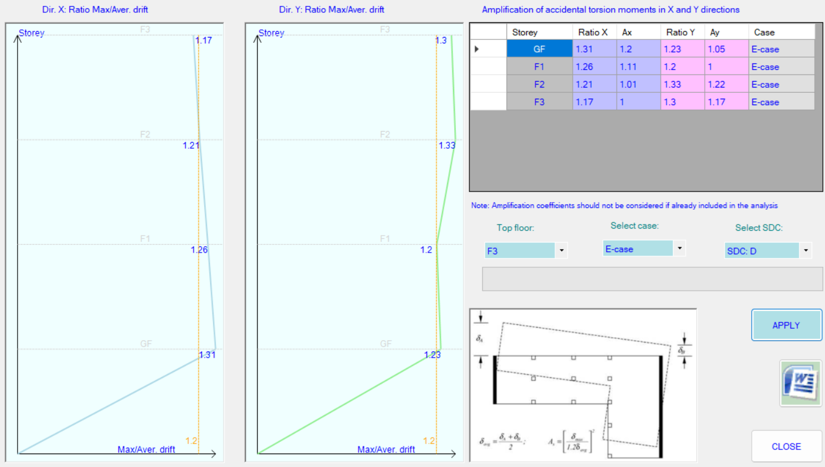Viewport: 825px width, 467px height.
Task: Click Ratio Y value 1.33 in F2 row
Action: (683, 84)
